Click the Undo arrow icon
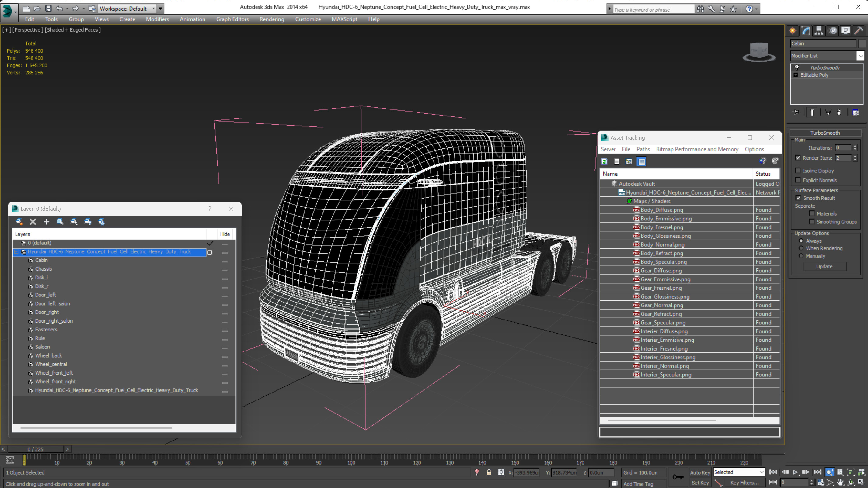The height and width of the screenshot is (488, 868). pos(59,9)
